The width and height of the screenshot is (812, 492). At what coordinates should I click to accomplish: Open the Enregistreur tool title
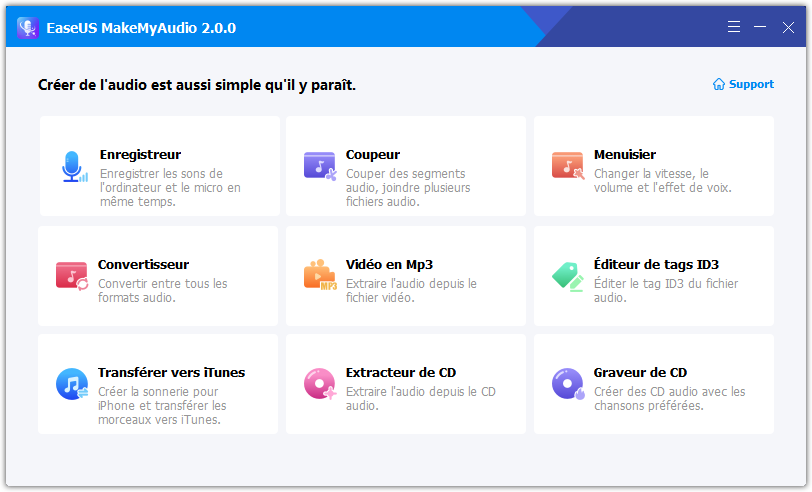coord(140,154)
